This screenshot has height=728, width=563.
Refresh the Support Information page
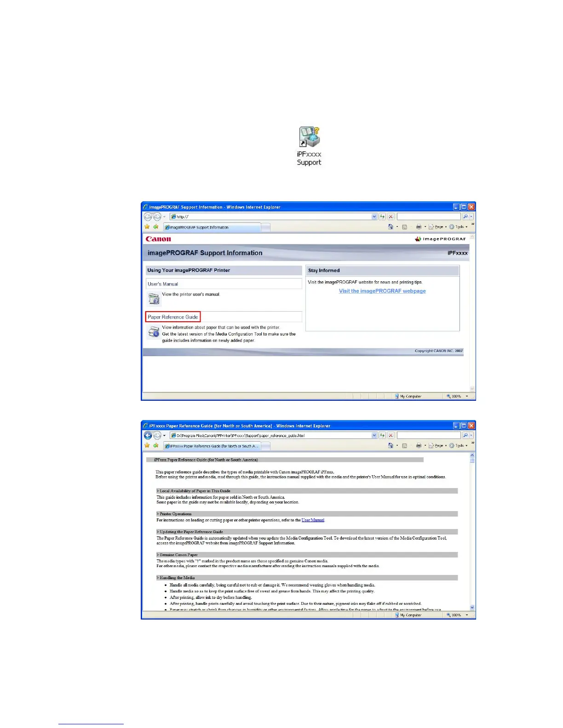click(382, 216)
